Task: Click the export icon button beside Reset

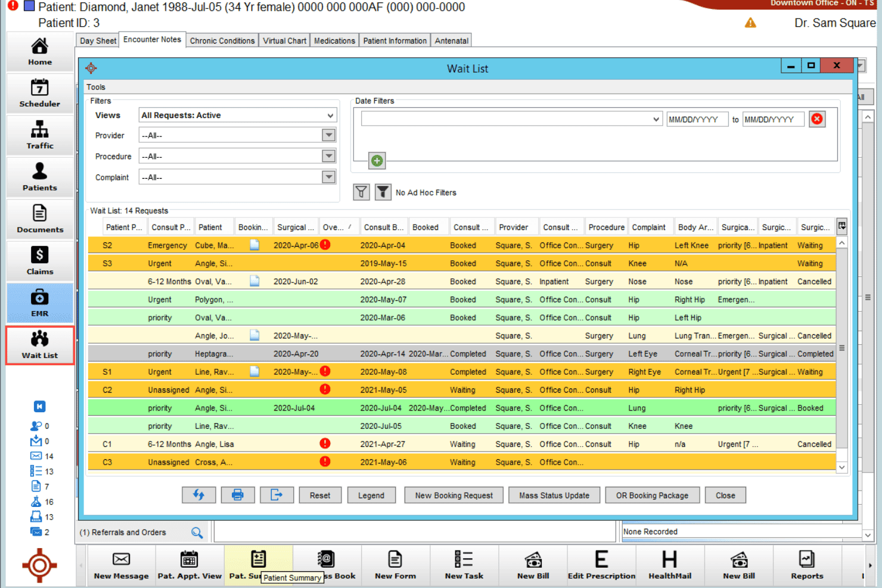Action: [277, 495]
